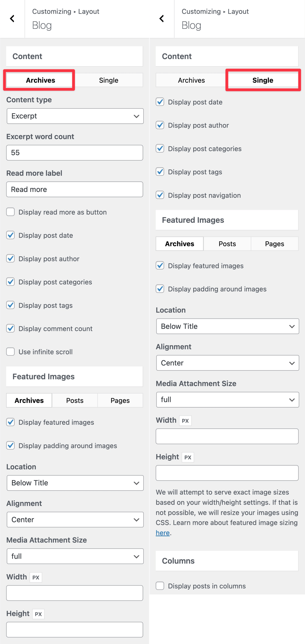Image resolution: width=305 pixels, height=644 pixels.
Task: Select the Archives tab in the right Content section
Action: (x=191, y=80)
